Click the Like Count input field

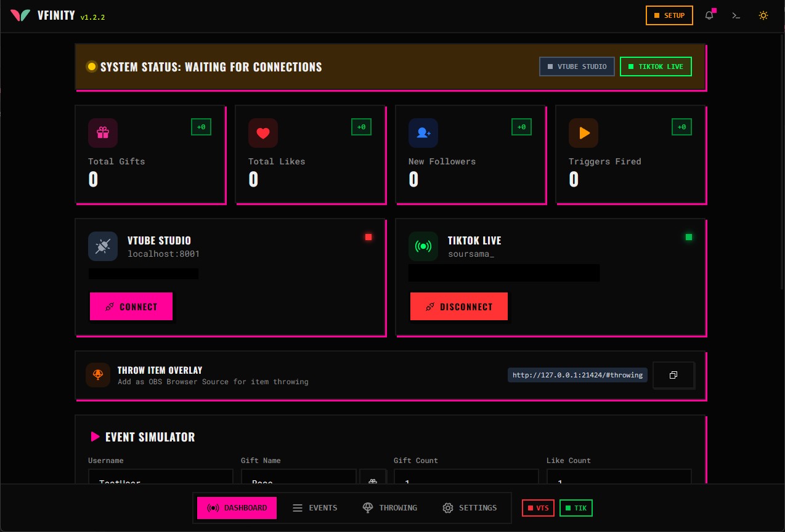click(619, 477)
